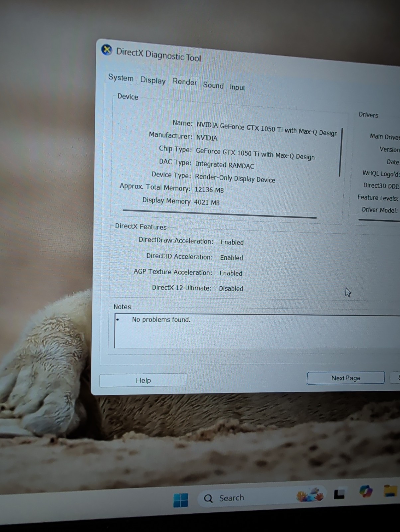Open the Sound tab
The height and width of the screenshot is (532, 400).
pos(213,85)
